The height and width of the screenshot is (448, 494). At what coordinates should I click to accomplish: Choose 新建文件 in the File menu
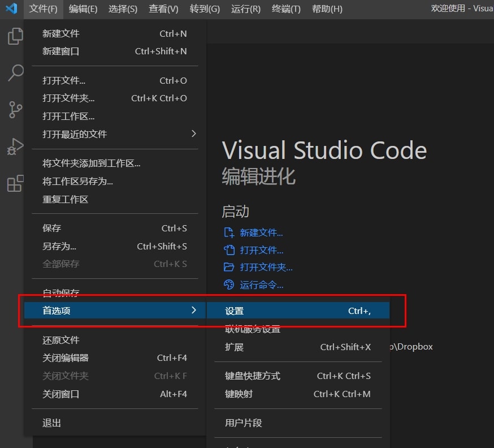click(115, 33)
